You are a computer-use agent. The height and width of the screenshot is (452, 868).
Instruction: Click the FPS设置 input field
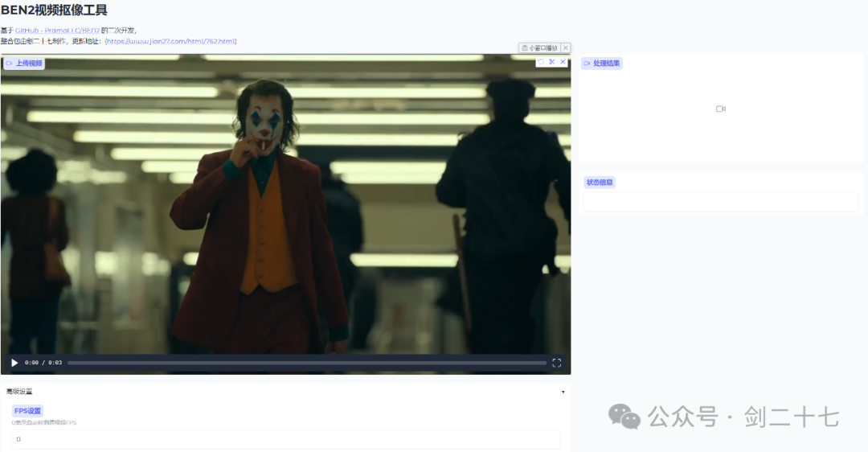coord(285,439)
